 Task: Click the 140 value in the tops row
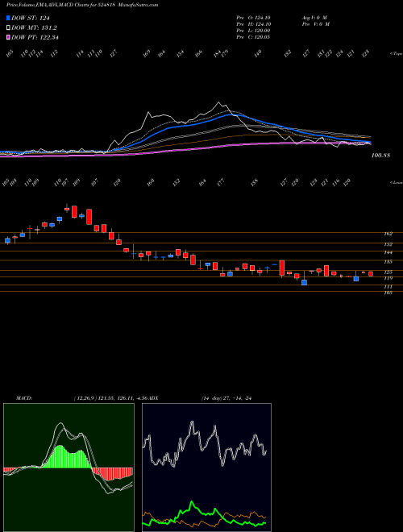258,54
